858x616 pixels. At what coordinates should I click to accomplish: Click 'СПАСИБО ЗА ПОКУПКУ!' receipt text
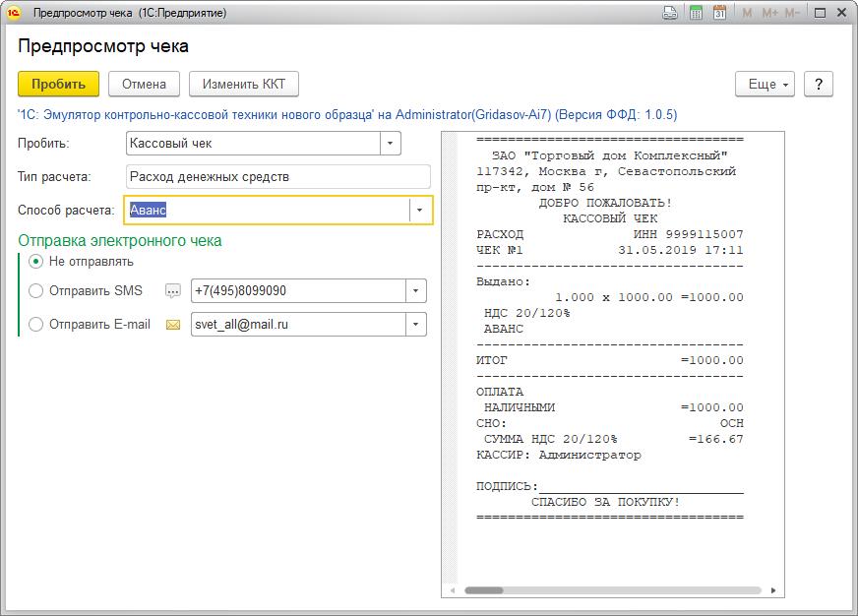pos(606,502)
